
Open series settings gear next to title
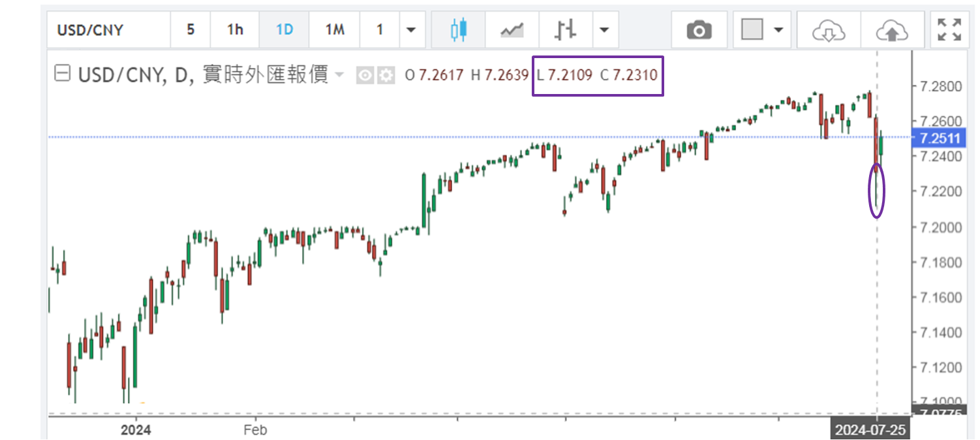[x=387, y=76]
